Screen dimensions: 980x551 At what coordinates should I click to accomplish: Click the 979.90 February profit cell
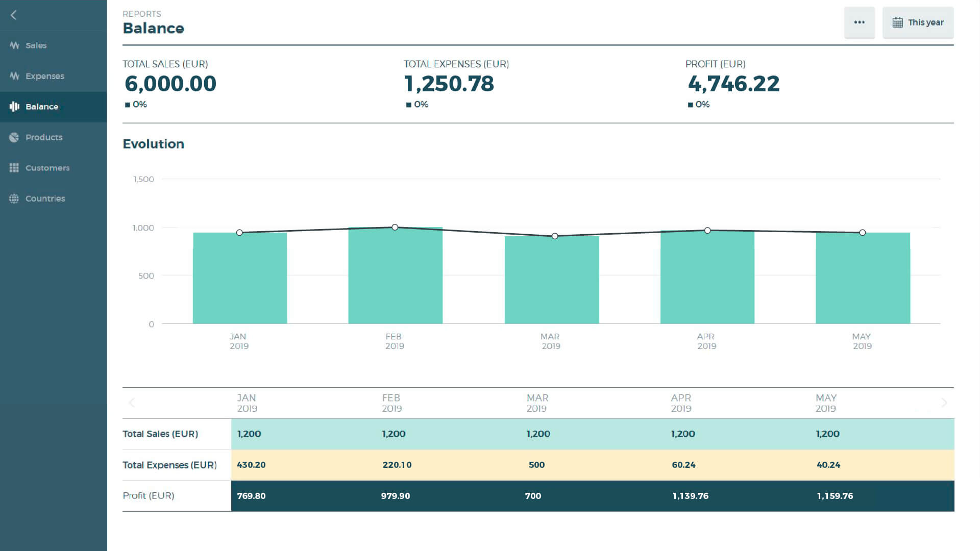[x=396, y=496]
